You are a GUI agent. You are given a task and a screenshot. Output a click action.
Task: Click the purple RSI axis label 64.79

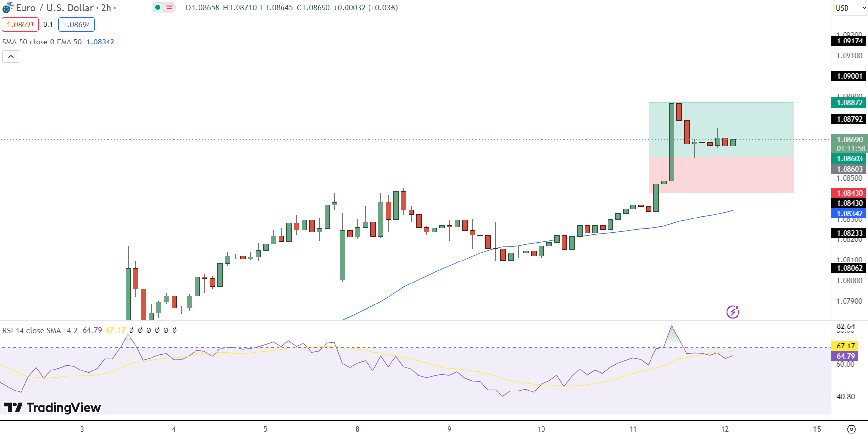point(845,356)
